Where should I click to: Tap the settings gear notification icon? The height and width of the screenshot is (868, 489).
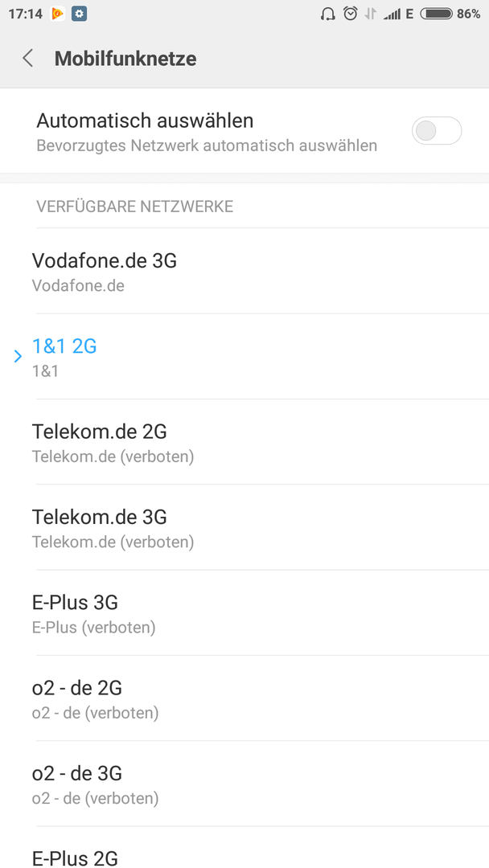79,14
